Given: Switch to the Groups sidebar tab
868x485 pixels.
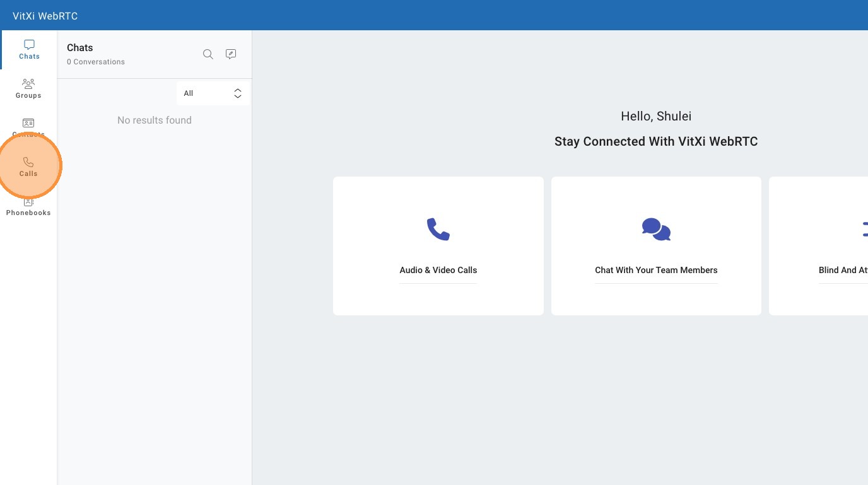Looking at the screenshot, I should pyautogui.click(x=28, y=89).
